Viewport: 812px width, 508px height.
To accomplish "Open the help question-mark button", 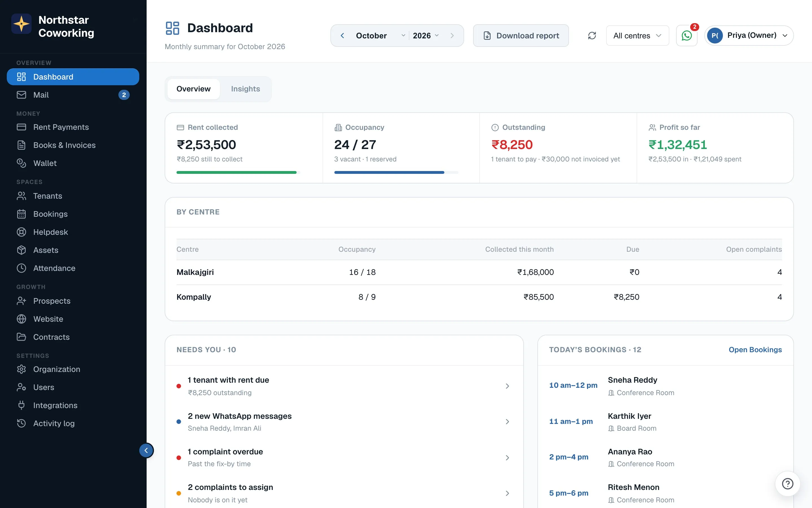I will [x=787, y=484].
